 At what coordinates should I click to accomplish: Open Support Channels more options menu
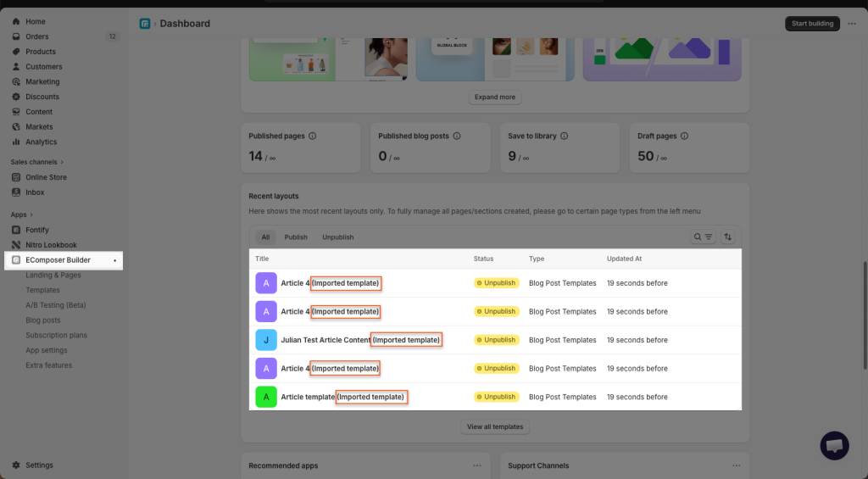pyautogui.click(x=736, y=465)
